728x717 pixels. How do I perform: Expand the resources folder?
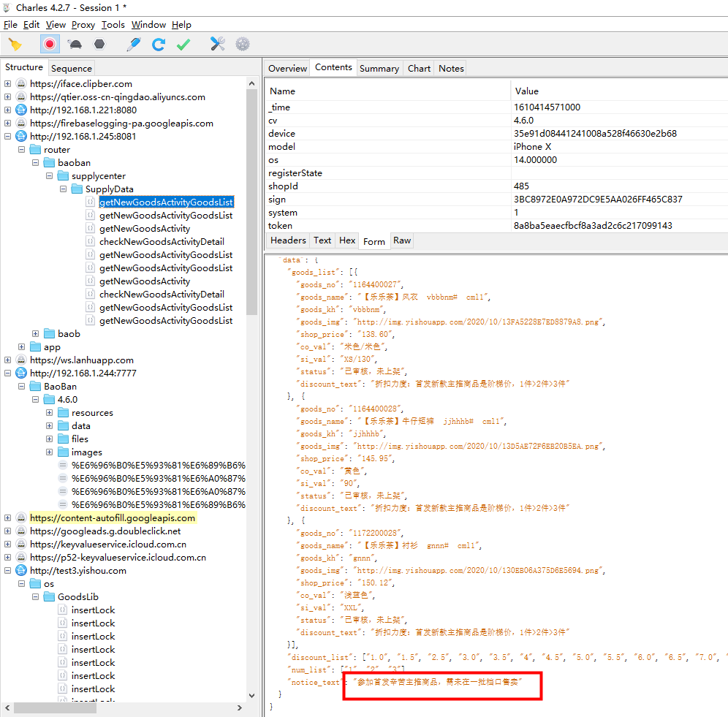(x=49, y=412)
